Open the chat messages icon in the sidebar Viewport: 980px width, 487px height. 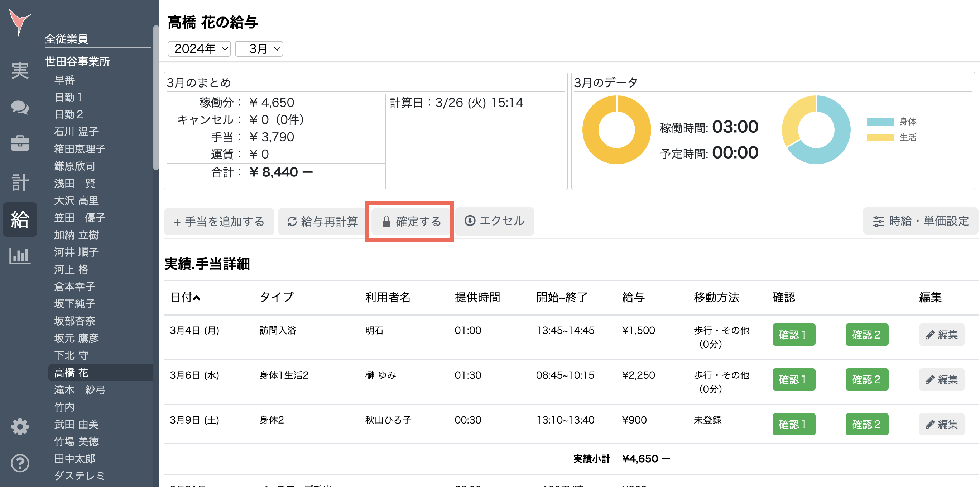pos(20,108)
